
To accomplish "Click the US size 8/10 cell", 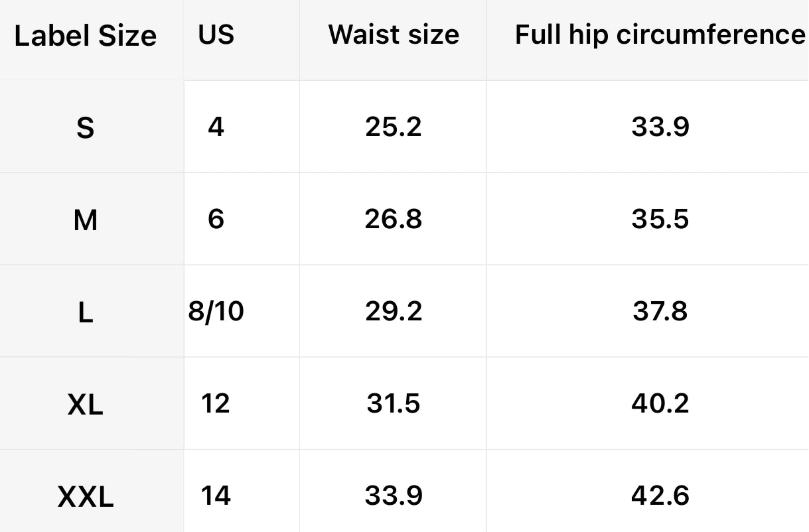I will click(216, 310).
